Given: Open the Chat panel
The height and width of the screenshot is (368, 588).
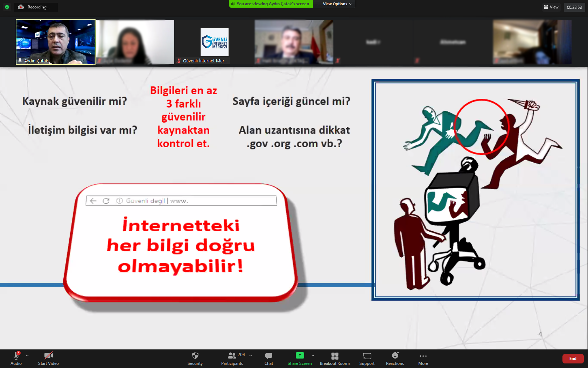Looking at the screenshot, I should pyautogui.click(x=269, y=358).
